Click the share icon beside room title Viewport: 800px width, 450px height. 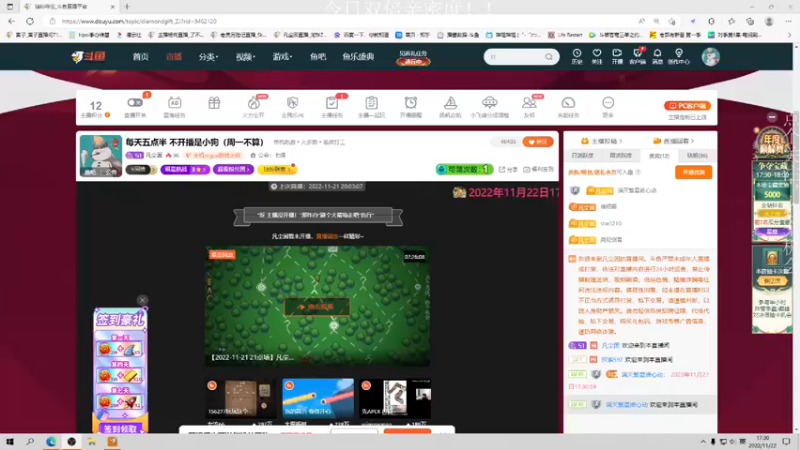pos(508,169)
